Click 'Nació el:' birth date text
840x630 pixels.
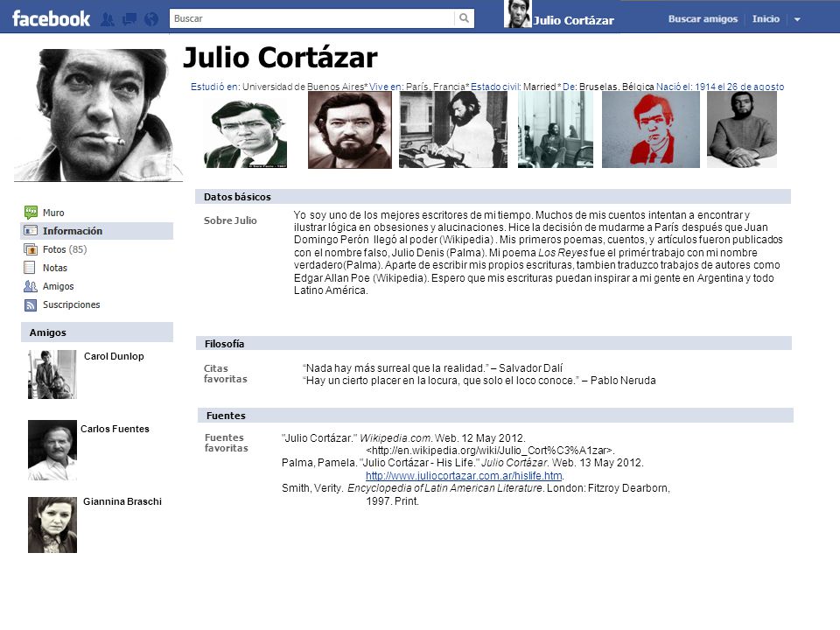[x=720, y=87]
